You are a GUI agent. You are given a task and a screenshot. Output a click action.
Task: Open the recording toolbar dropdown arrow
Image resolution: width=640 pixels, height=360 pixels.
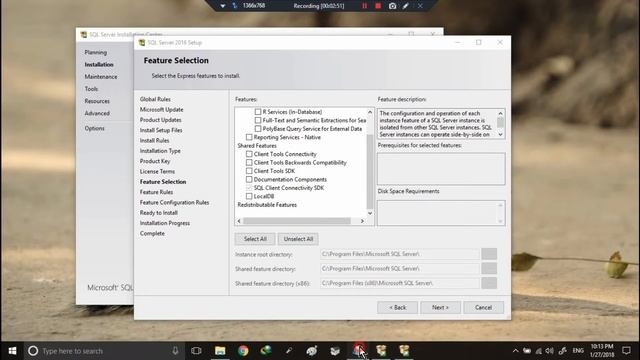tap(223, 6)
